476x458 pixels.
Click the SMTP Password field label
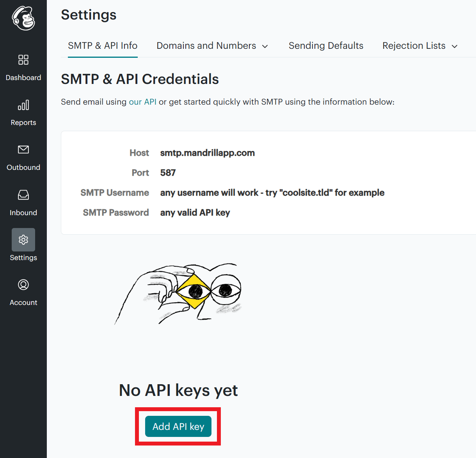point(116,213)
